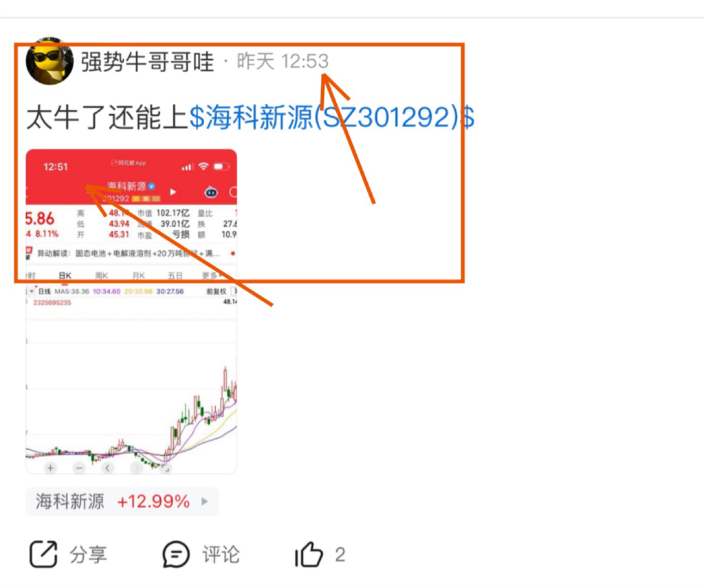Image resolution: width=704 pixels, height=588 pixels.
Task: Open the 前复权 adjustment dropdown
Action: 217,292
